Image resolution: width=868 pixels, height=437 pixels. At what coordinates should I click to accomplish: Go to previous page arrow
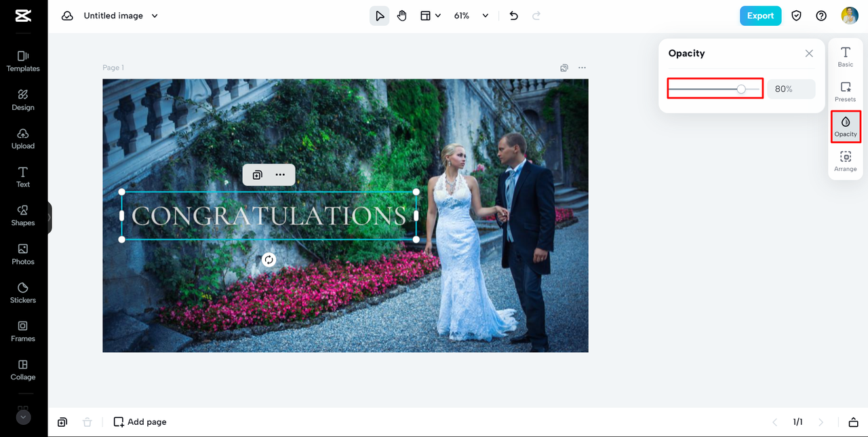(776, 422)
